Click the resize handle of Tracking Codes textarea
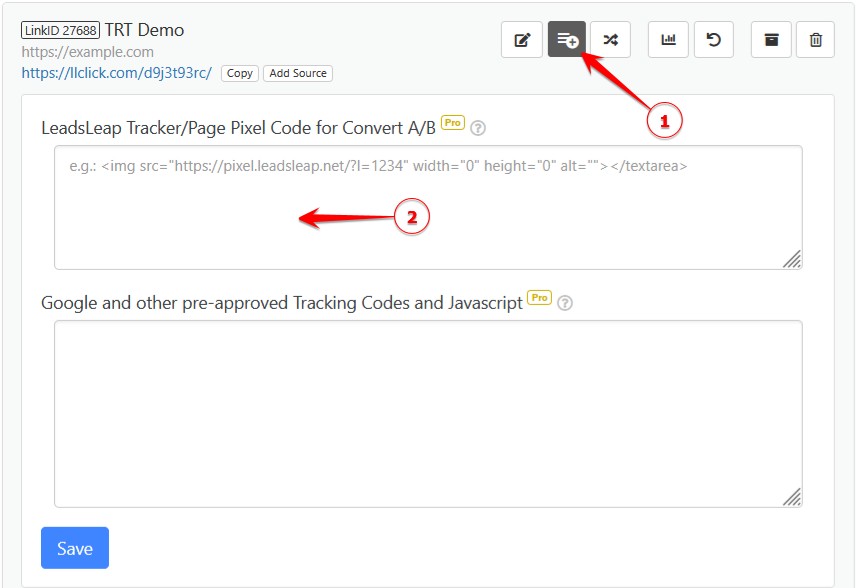The width and height of the screenshot is (856, 588). point(792,497)
